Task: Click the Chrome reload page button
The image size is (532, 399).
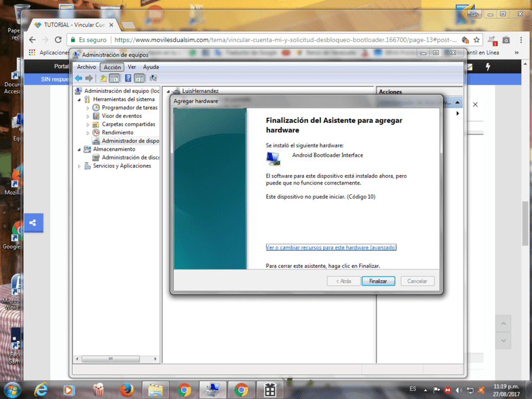Action: click(58, 40)
